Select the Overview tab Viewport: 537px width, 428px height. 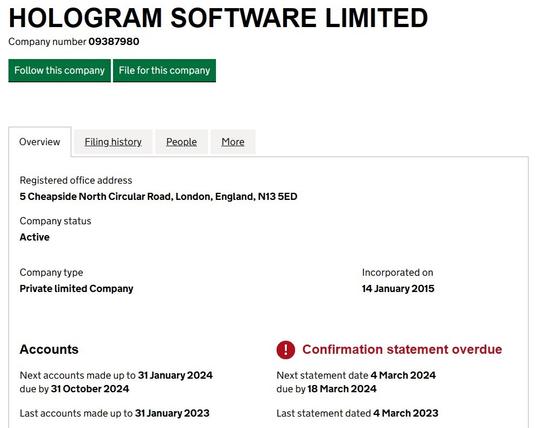pyautogui.click(x=40, y=142)
